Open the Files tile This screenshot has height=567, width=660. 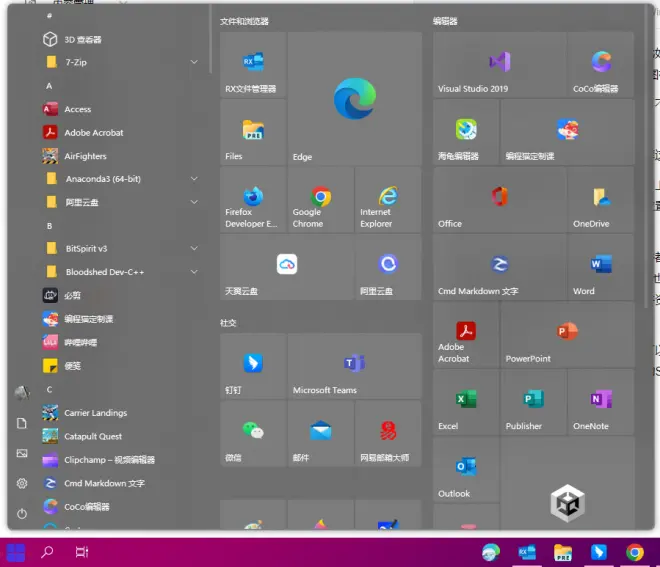[253, 132]
